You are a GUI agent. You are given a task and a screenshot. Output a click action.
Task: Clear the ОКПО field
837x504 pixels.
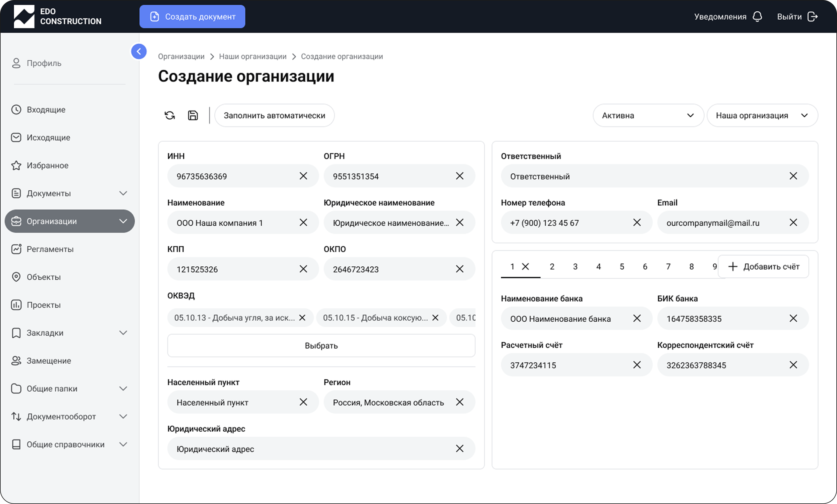click(460, 269)
